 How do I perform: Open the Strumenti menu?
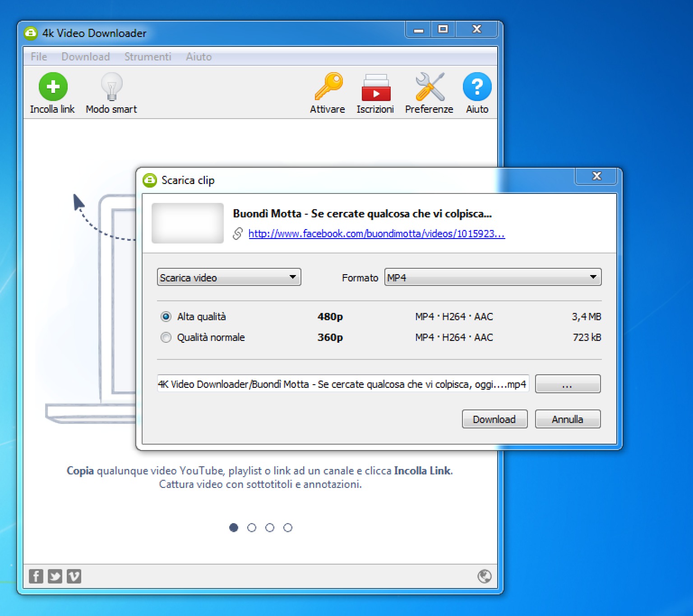[148, 57]
